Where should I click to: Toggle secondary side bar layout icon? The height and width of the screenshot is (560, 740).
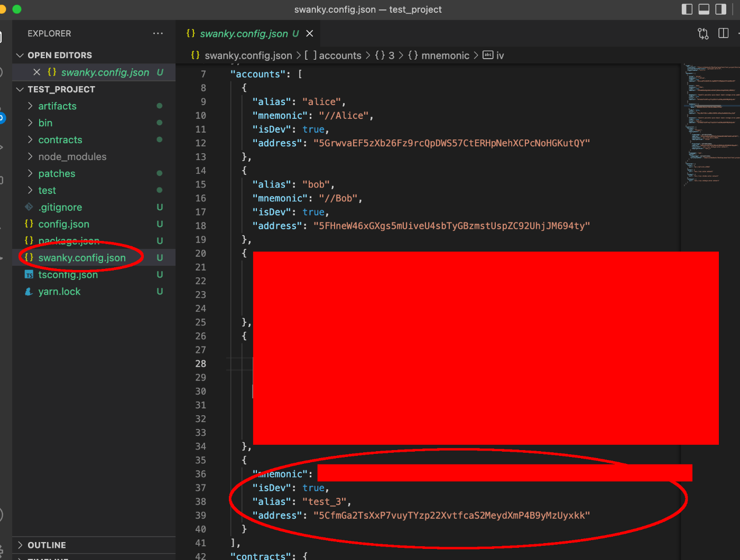click(721, 9)
